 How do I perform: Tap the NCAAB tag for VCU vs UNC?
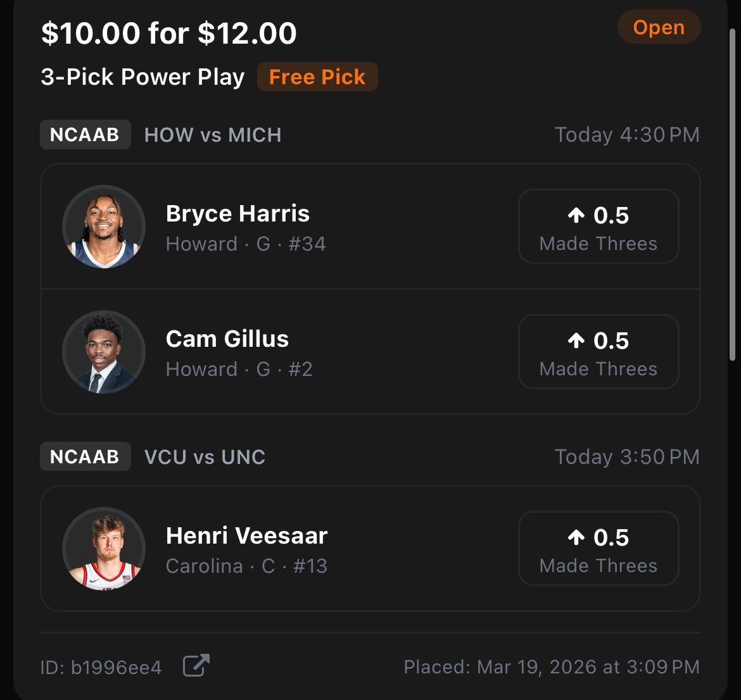click(x=85, y=457)
